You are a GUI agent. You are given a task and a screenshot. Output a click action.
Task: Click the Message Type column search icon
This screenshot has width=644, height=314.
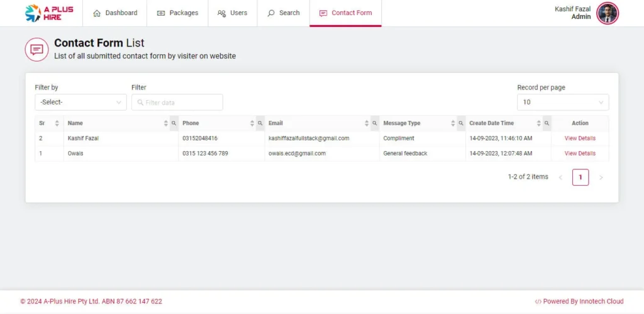pos(460,123)
